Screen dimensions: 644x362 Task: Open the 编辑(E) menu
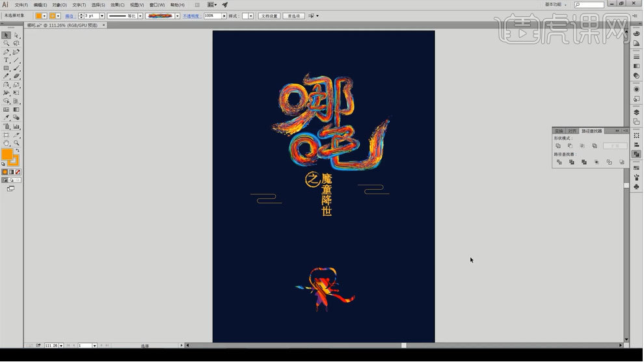click(40, 5)
